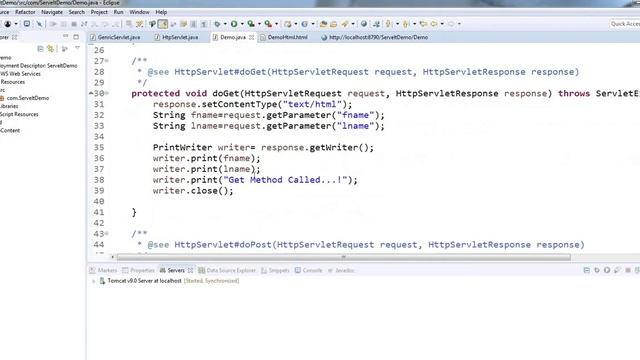Click the Collapse All icon in Explorer
This screenshot has width=640, height=360.
click(40, 49)
